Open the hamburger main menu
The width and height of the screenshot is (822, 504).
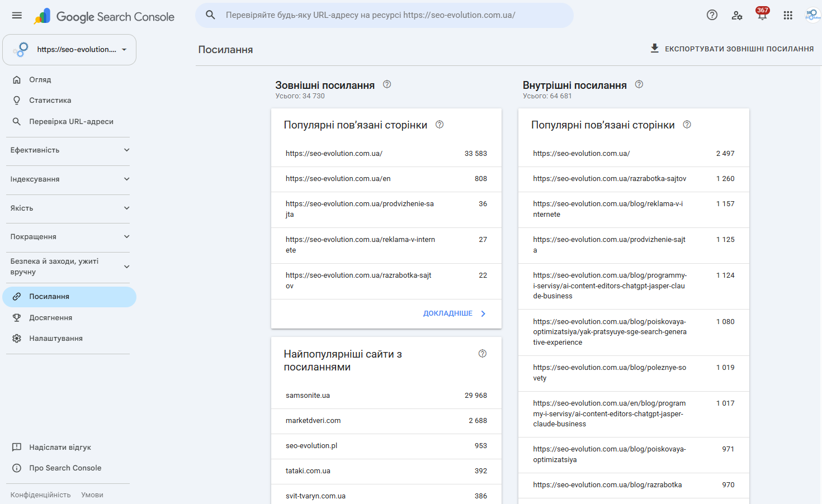point(17,16)
